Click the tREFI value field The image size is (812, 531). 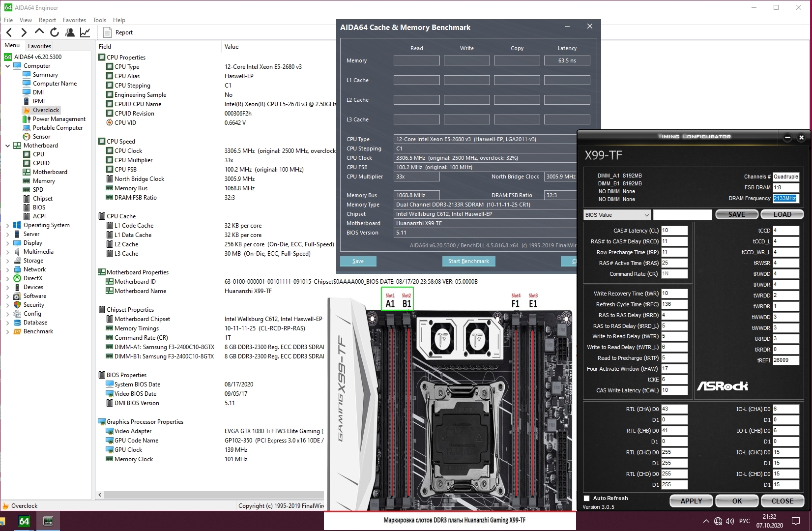click(x=785, y=360)
